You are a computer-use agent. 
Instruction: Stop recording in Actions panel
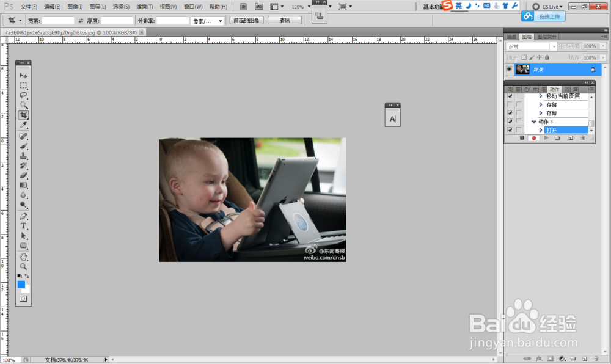[x=522, y=138]
